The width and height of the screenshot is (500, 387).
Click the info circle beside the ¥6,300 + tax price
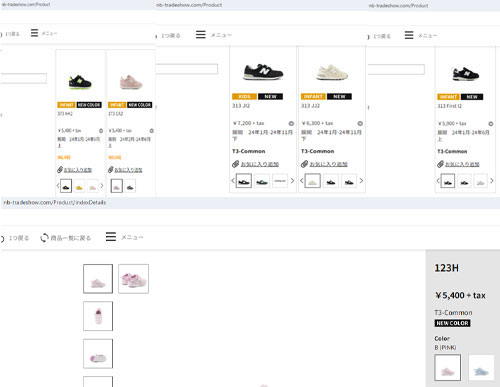pos(360,123)
